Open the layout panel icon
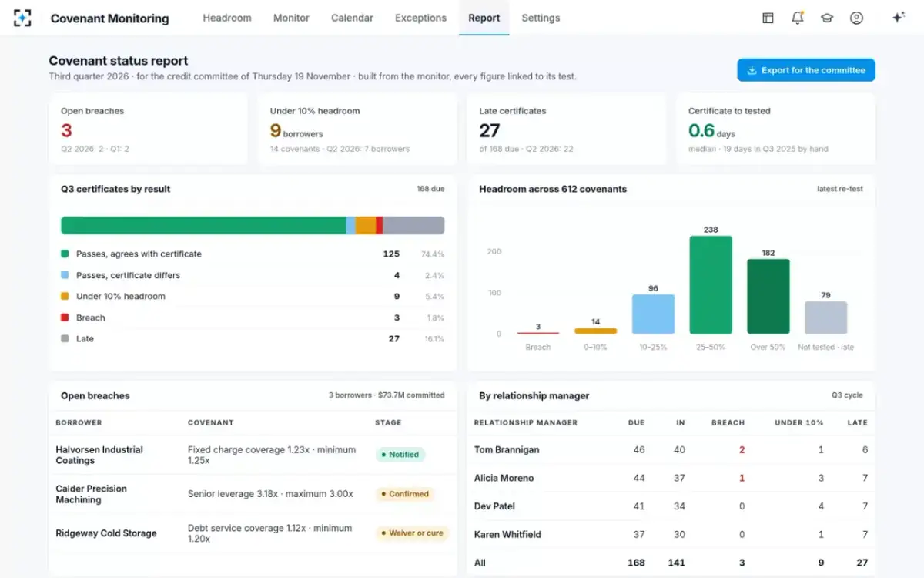This screenshot has width=924, height=578. click(768, 18)
